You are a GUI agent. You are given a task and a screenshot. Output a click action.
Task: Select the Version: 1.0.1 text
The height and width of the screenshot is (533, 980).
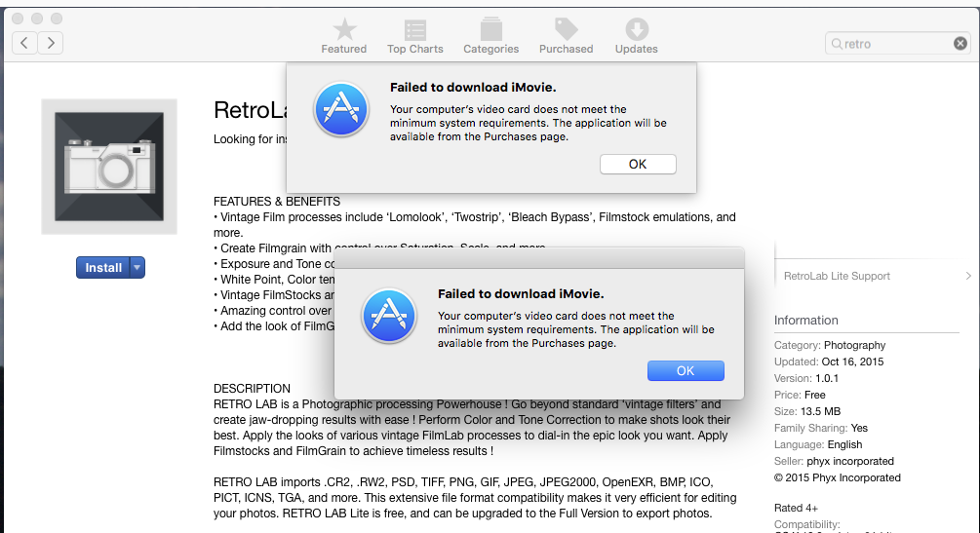(x=806, y=378)
